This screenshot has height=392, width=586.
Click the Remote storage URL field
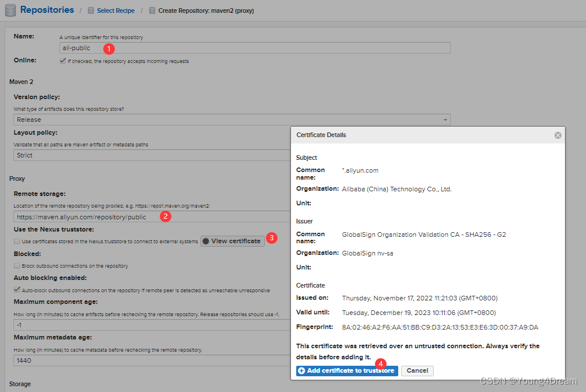[x=152, y=217]
